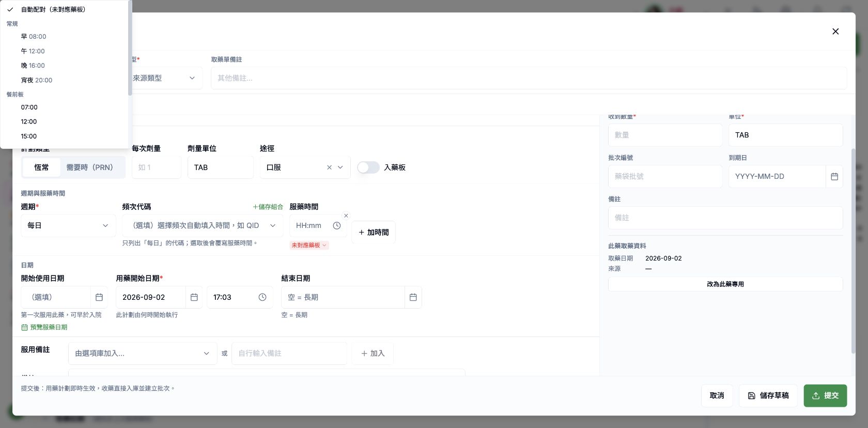Click the 取消 button
This screenshot has width=868, height=428.
[717, 396]
